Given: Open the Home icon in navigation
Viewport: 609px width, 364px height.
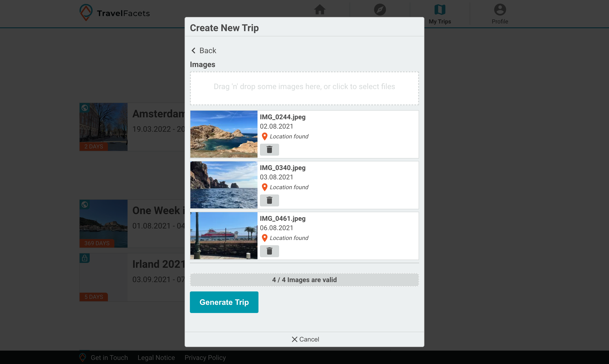Looking at the screenshot, I should pos(319,10).
